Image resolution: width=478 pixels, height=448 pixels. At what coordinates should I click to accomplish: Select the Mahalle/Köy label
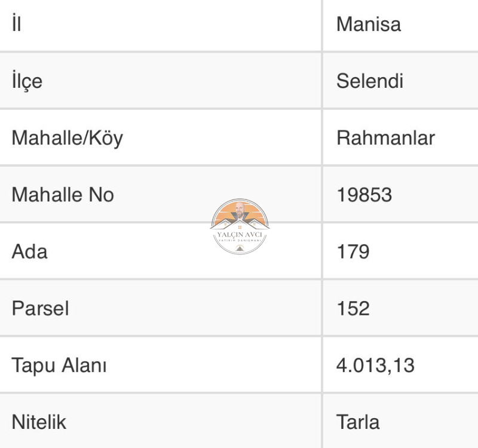(67, 138)
